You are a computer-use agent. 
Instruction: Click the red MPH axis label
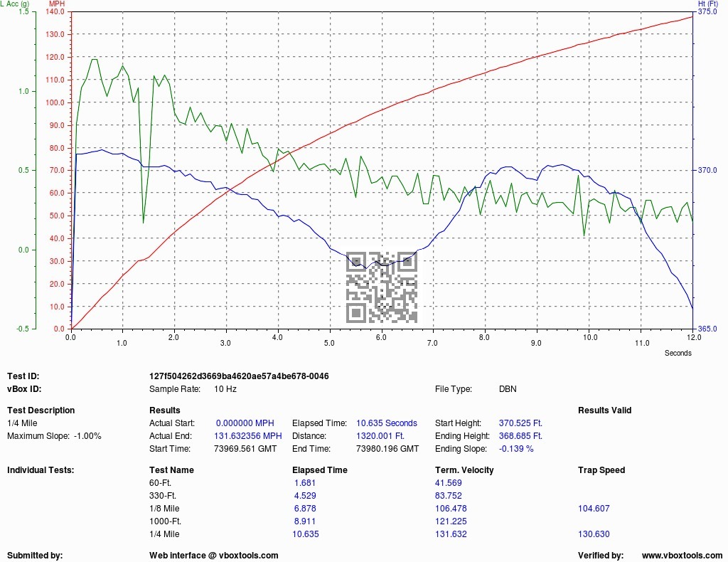[76, 4]
